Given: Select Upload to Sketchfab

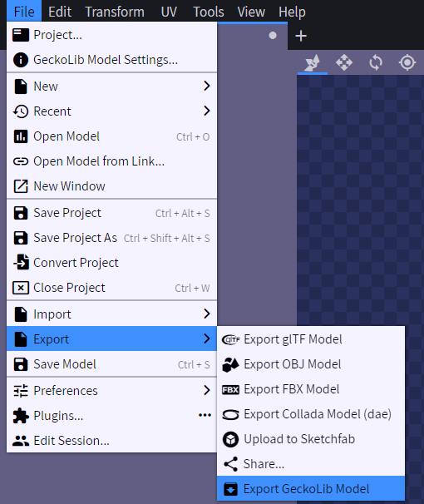Looking at the screenshot, I should (311, 439).
